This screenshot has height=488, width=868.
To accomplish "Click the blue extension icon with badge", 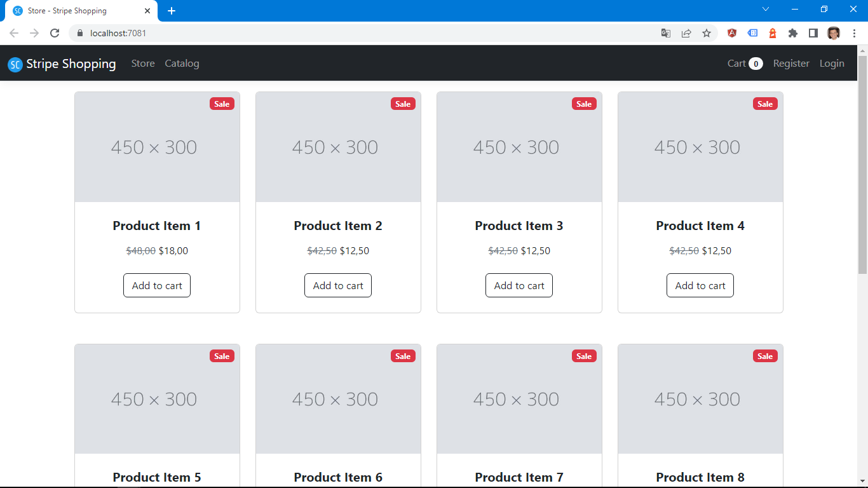I will (x=752, y=33).
